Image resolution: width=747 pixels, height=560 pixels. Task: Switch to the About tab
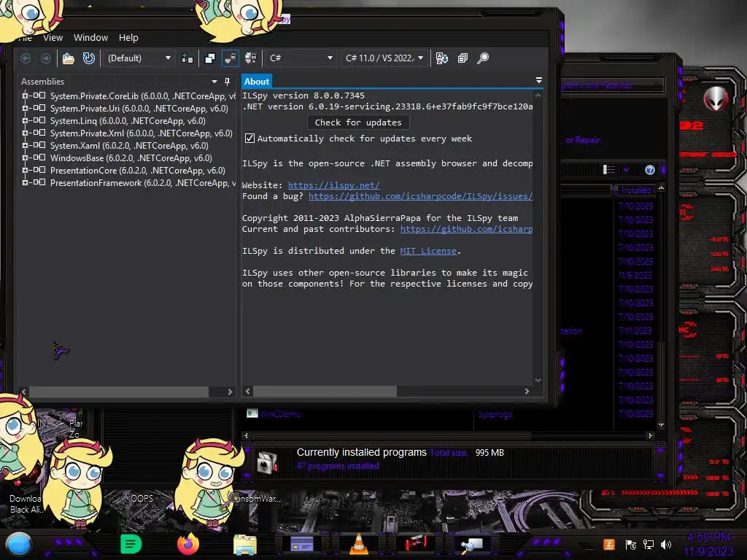click(x=257, y=82)
